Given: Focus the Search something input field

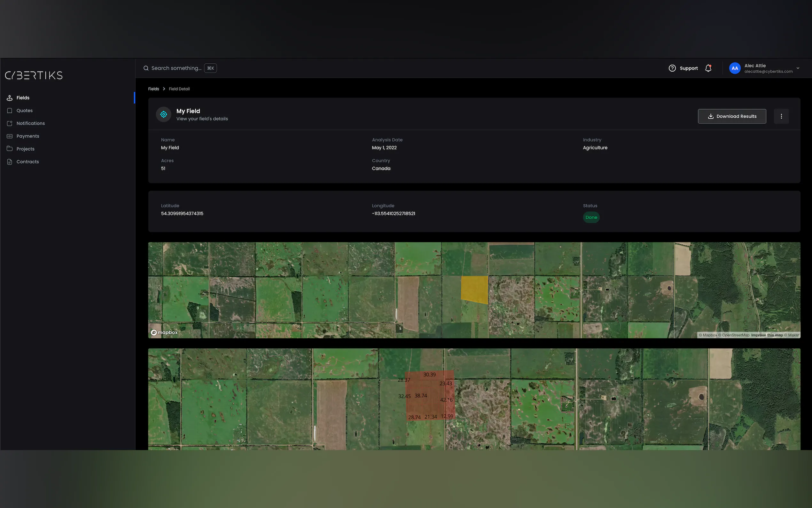Looking at the screenshot, I should (x=176, y=68).
